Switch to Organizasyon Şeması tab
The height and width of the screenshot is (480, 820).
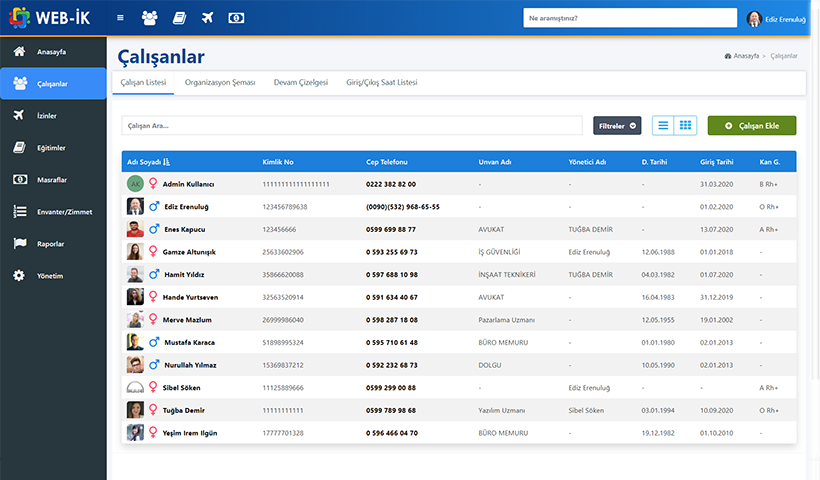click(x=220, y=83)
